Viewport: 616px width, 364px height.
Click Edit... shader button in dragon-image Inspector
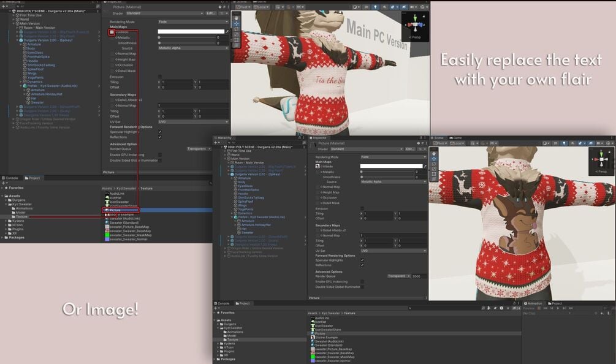coord(410,149)
